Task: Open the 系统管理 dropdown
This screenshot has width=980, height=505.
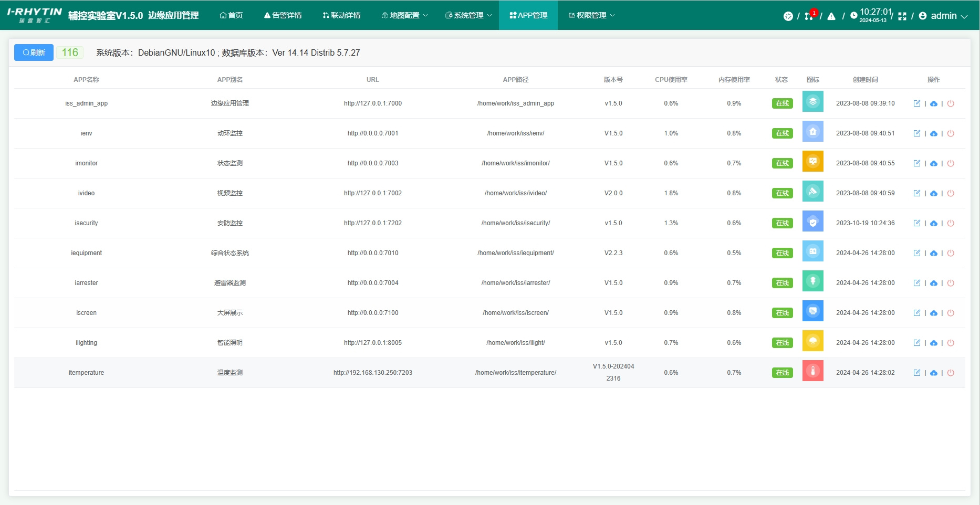Action: point(468,15)
